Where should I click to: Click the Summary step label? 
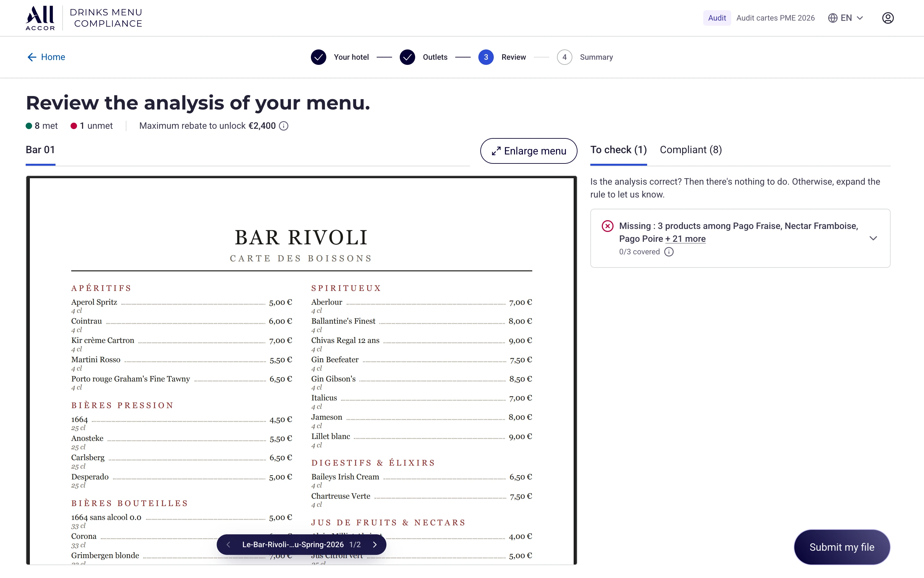click(x=596, y=57)
